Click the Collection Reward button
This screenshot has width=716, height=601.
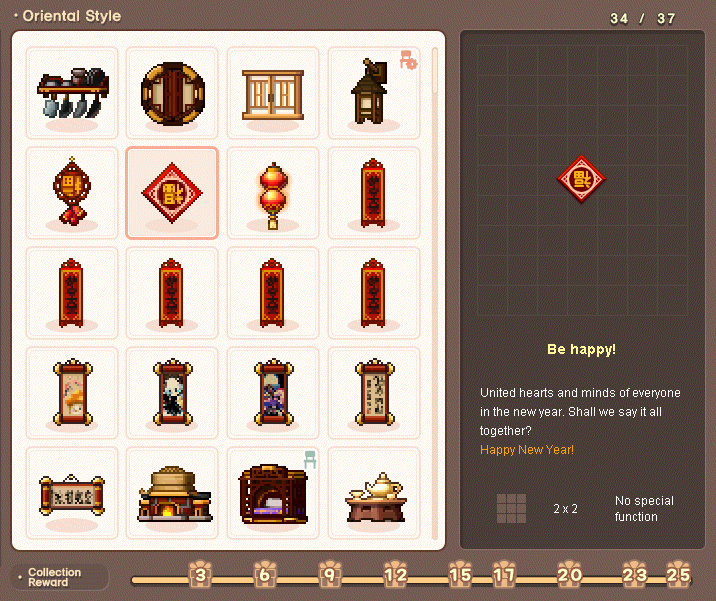(58, 577)
